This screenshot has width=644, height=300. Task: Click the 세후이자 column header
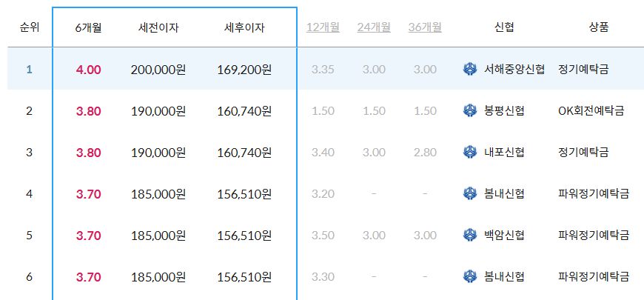coord(244,28)
